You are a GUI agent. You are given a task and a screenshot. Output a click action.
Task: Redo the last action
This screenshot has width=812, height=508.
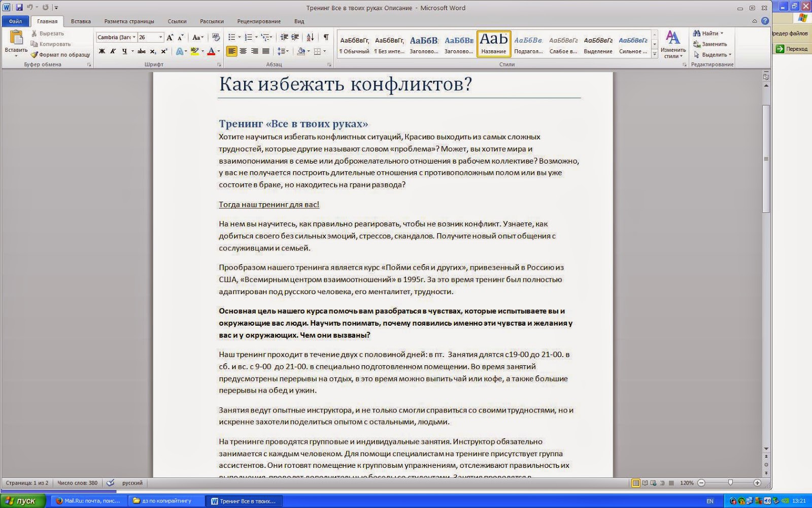click(x=45, y=8)
